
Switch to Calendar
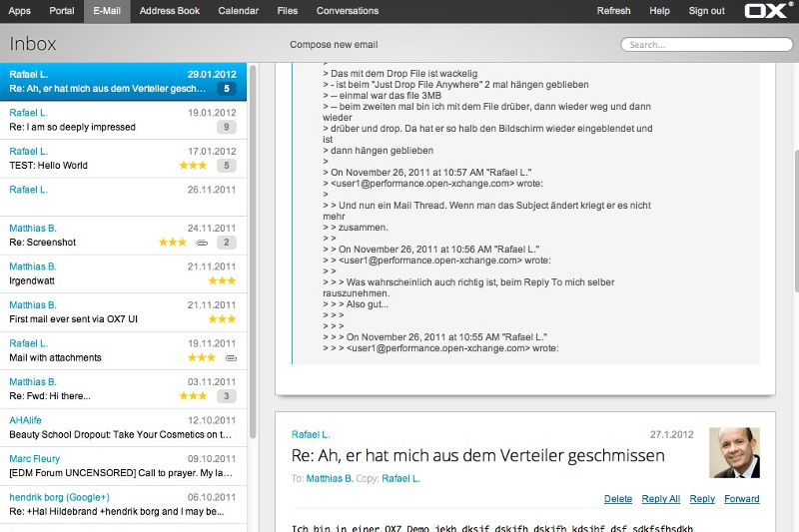pyautogui.click(x=238, y=11)
